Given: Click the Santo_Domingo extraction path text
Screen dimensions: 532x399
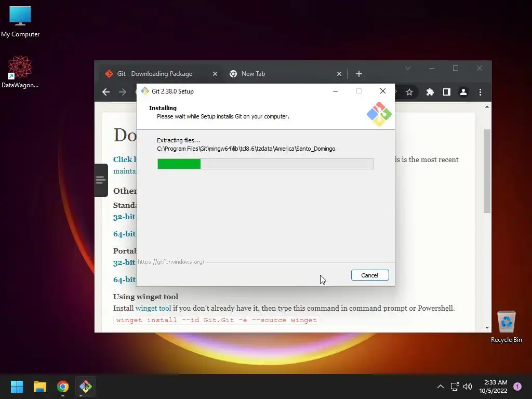Looking at the screenshot, I should coord(246,149).
